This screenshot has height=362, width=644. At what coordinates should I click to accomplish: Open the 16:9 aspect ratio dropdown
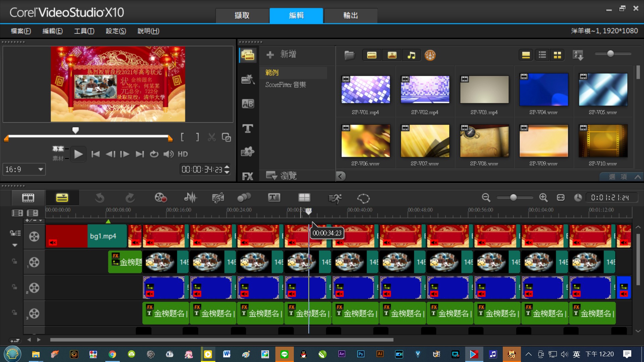click(x=24, y=170)
